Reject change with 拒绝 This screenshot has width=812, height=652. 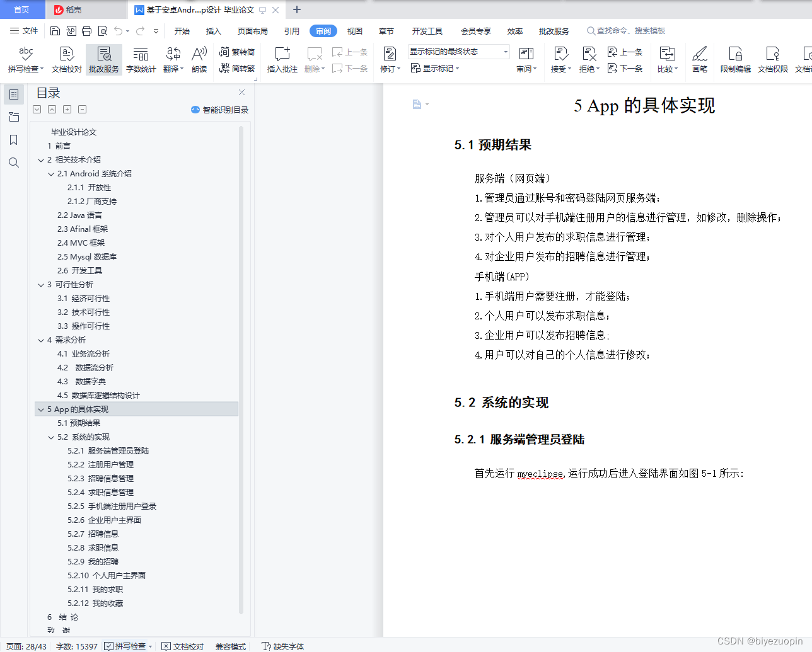click(589, 60)
